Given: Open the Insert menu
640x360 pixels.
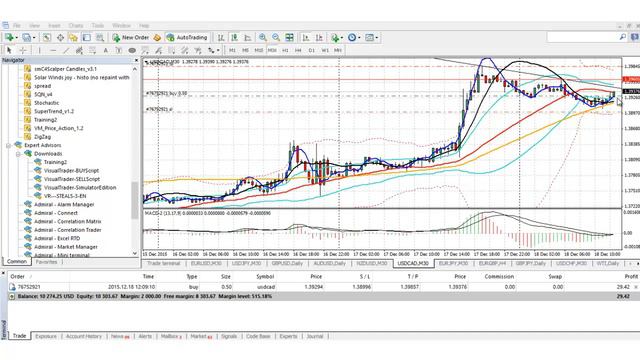Looking at the screenshot, I should [54, 25].
